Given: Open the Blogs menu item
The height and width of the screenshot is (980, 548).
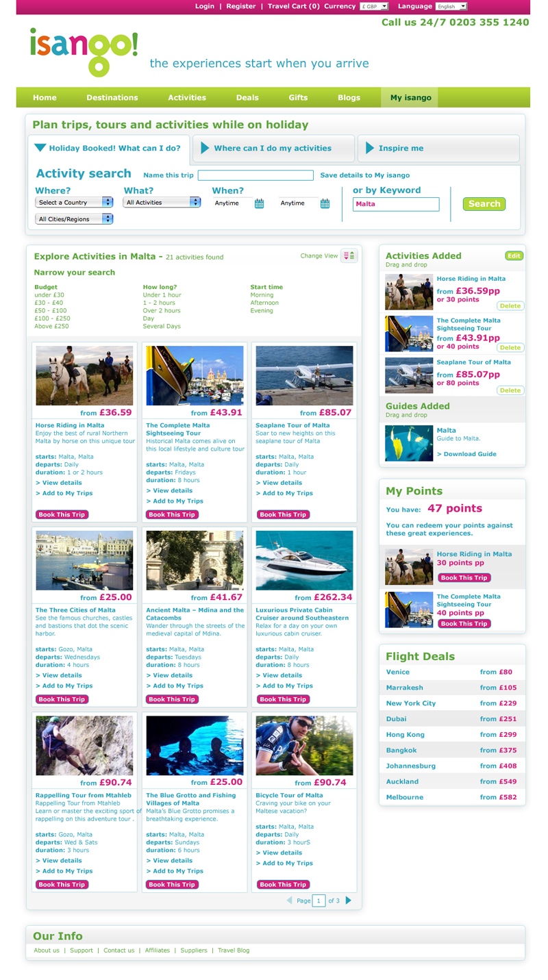Looking at the screenshot, I should click(x=349, y=97).
